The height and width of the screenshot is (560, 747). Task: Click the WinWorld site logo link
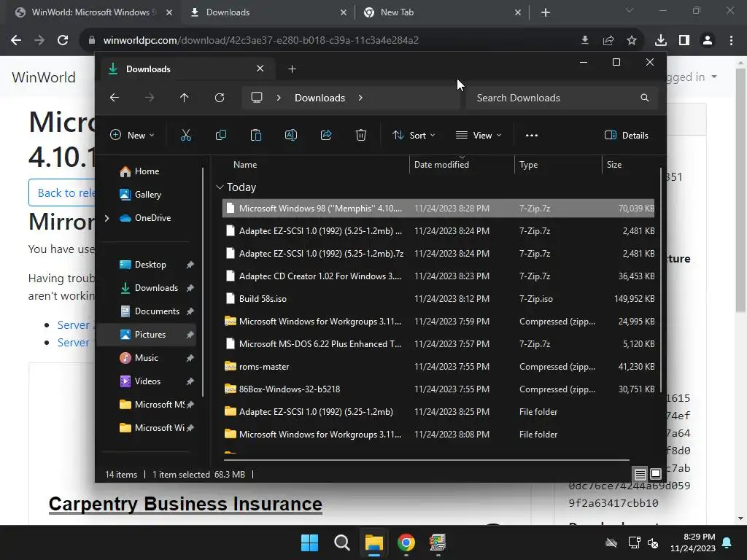pyautogui.click(x=43, y=77)
